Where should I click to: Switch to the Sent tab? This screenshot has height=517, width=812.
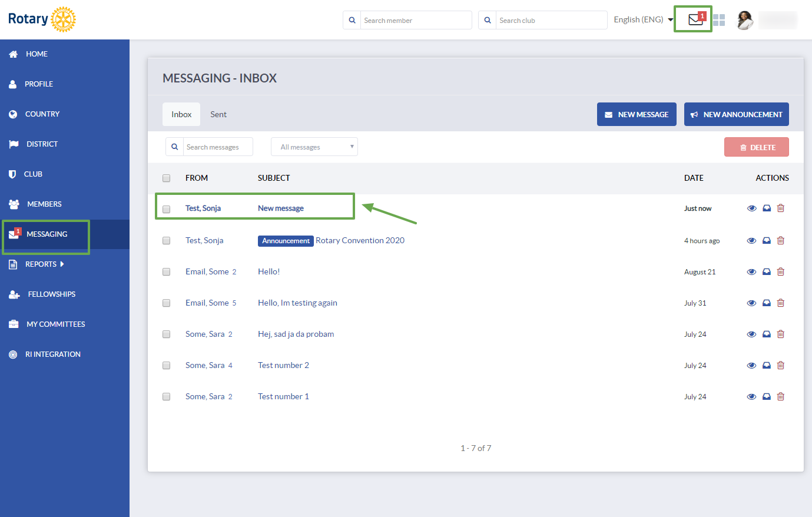[218, 114]
